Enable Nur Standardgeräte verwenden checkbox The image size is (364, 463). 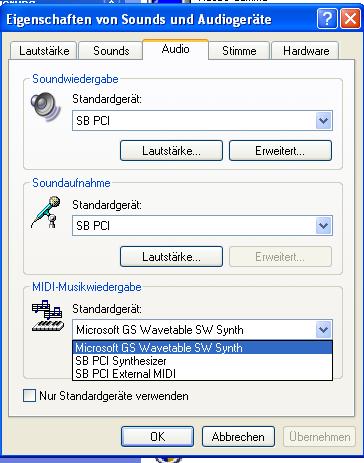point(29,396)
